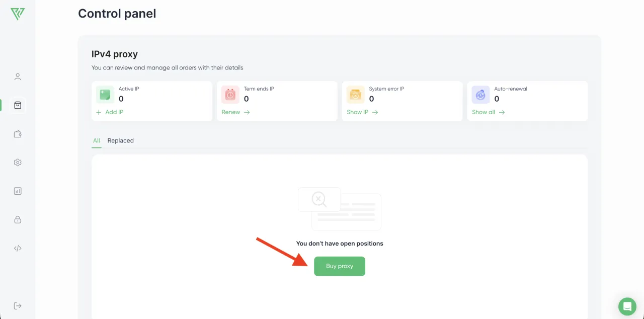Click the empty state search illustration
The width and height of the screenshot is (644, 319).
point(340,209)
